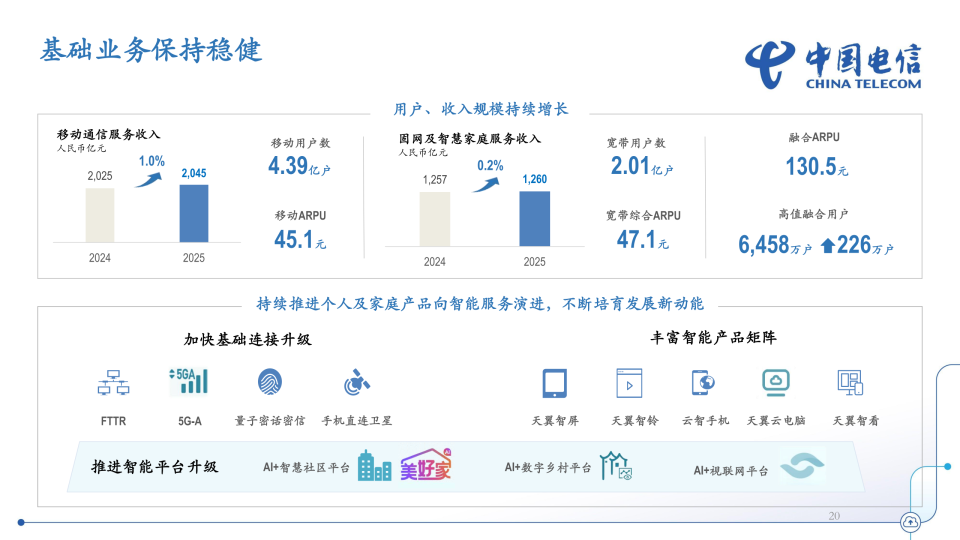
Task: Click the 0.2% growth arrow
Action: 486,184
